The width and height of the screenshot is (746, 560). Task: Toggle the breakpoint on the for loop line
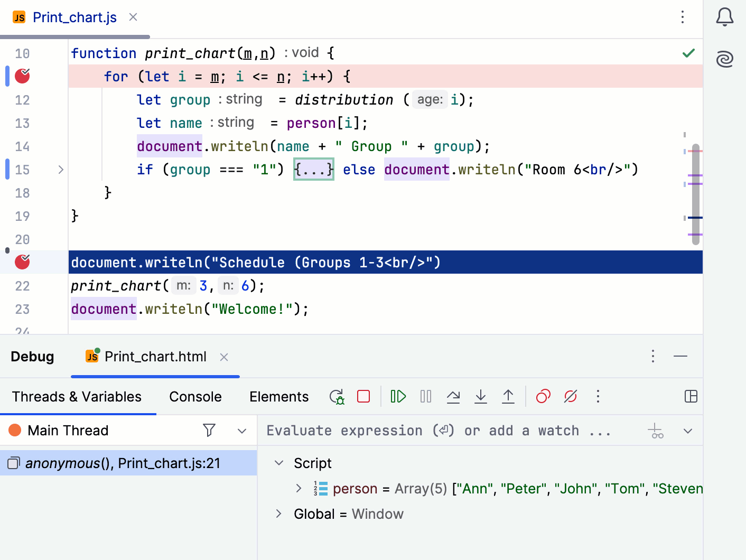click(22, 76)
